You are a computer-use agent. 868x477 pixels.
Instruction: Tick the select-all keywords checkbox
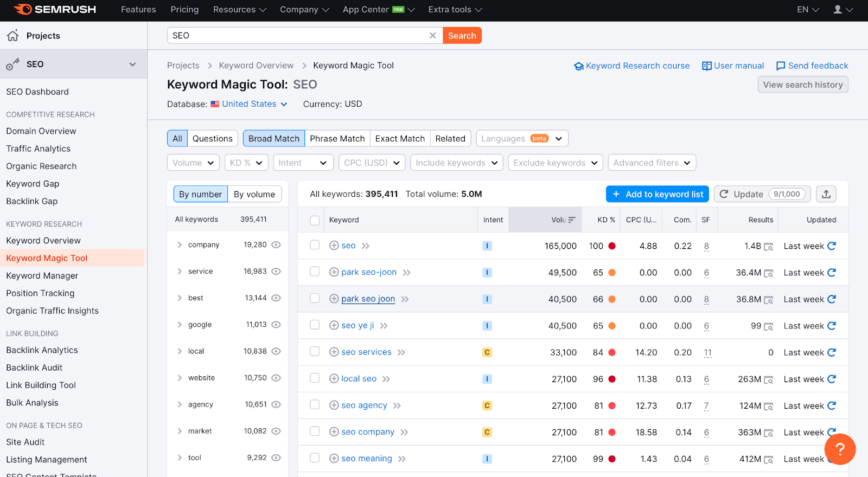click(x=315, y=220)
